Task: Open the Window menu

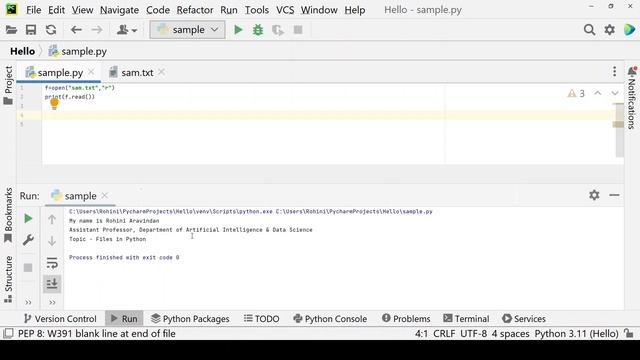Action: [x=319, y=10]
